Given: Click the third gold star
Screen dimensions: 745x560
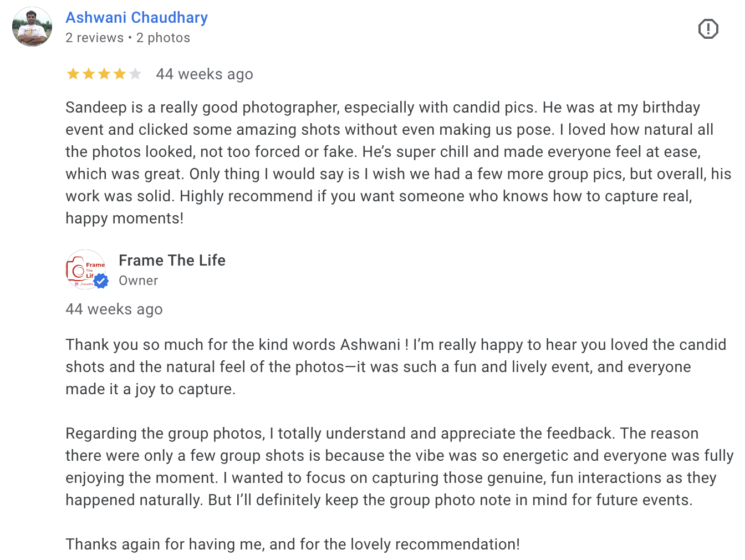Looking at the screenshot, I should click(104, 74).
